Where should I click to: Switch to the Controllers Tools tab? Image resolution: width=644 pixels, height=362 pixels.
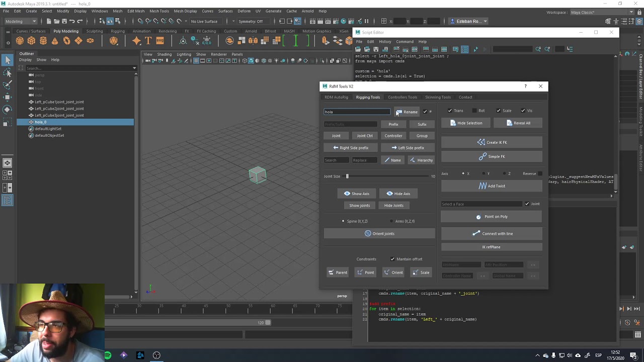pyautogui.click(x=403, y=97)
